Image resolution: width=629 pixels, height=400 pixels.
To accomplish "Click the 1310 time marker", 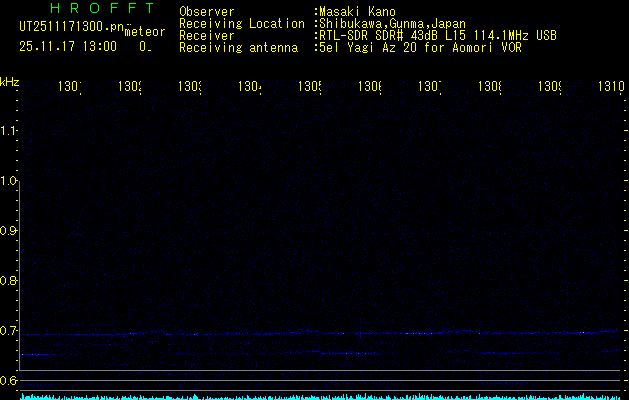I will [x=611, y=88].
